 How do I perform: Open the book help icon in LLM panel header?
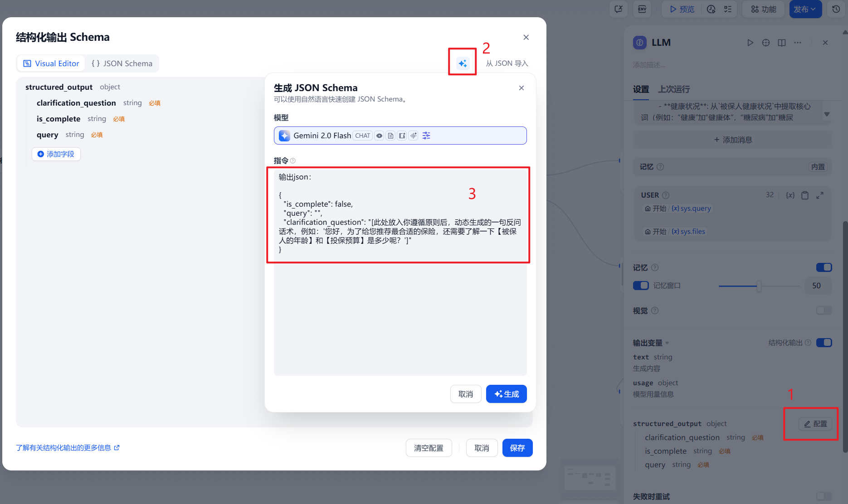782,43
